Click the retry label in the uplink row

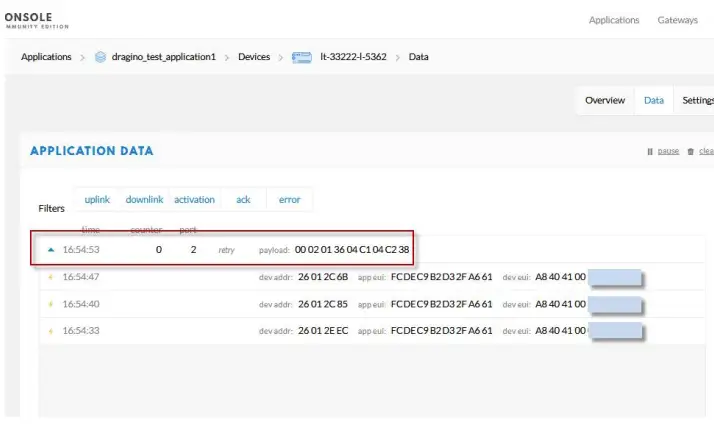click(226, 250)
